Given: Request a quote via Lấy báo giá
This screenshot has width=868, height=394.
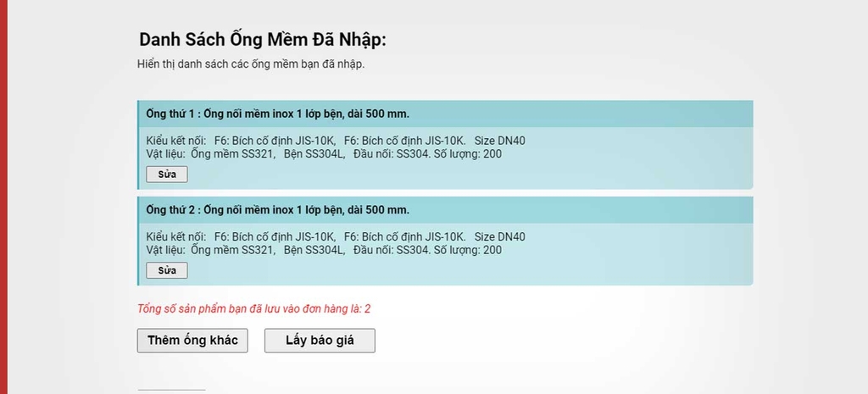Looking at the screenshot, I should (x=320, y=341).
